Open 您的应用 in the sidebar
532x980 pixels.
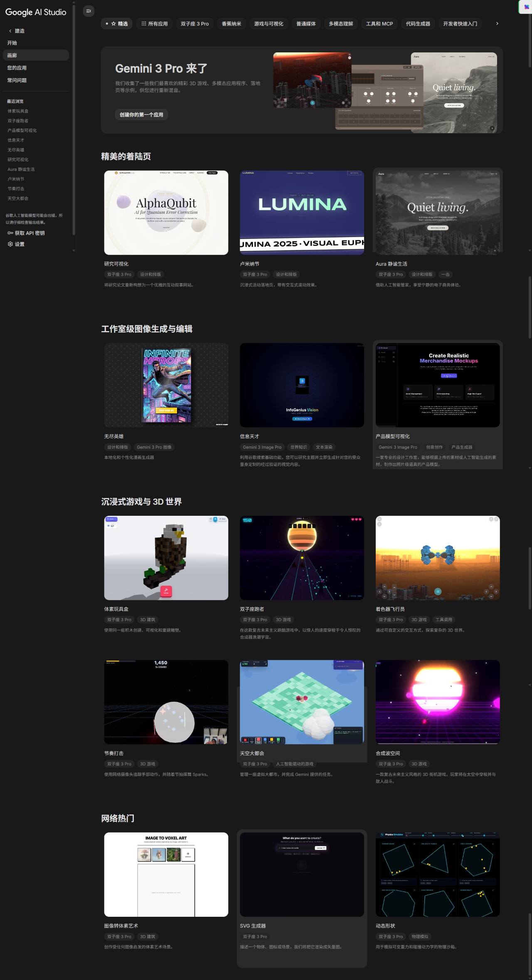[x=17, y=68]
